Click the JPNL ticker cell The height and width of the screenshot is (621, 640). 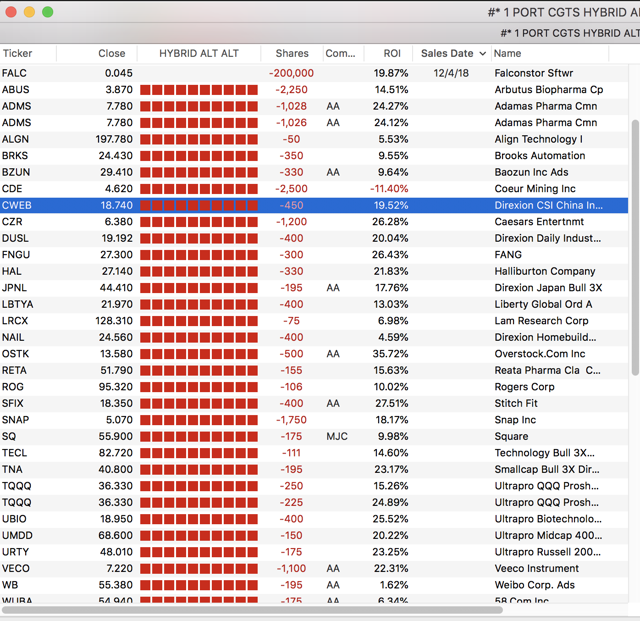click(14, 288)
